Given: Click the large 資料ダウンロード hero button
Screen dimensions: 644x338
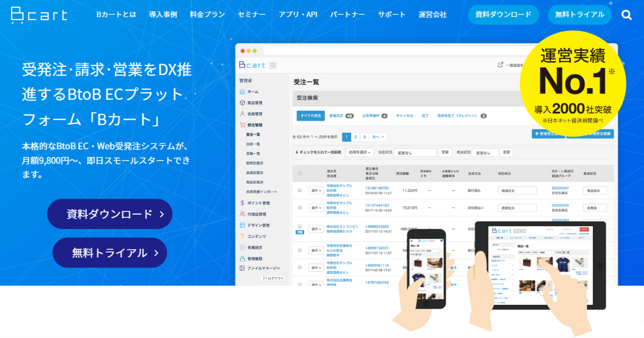Looking at the screenshot, I should [110, 214].
